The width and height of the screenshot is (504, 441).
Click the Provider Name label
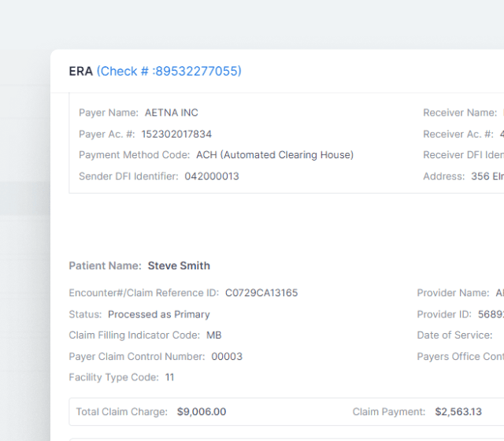tap(453, 293)
